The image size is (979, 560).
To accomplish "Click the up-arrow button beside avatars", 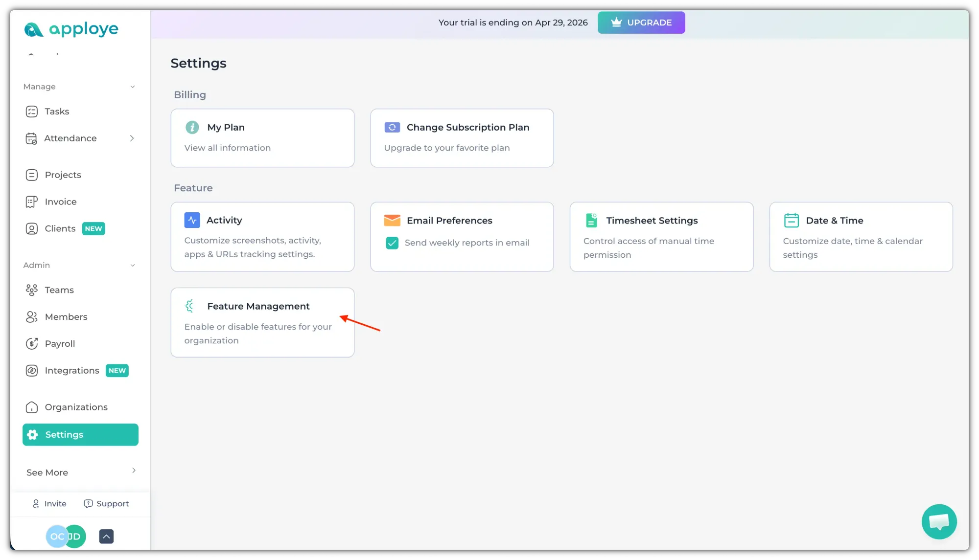I will [106, 537].
